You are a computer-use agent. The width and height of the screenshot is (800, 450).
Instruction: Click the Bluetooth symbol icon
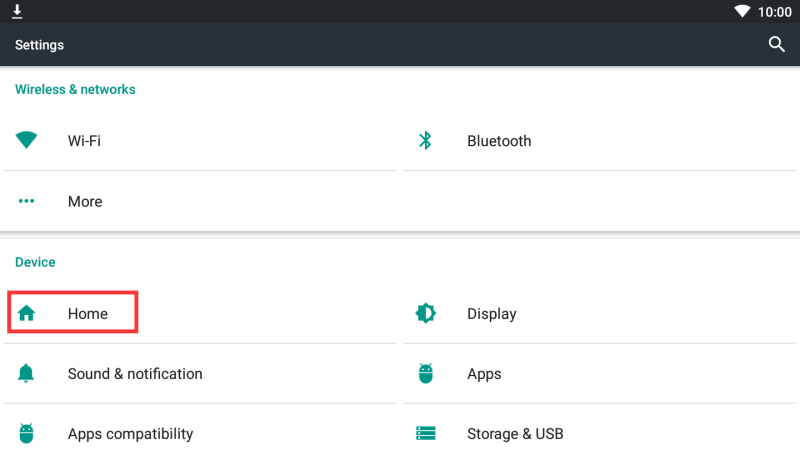[425, 141]
